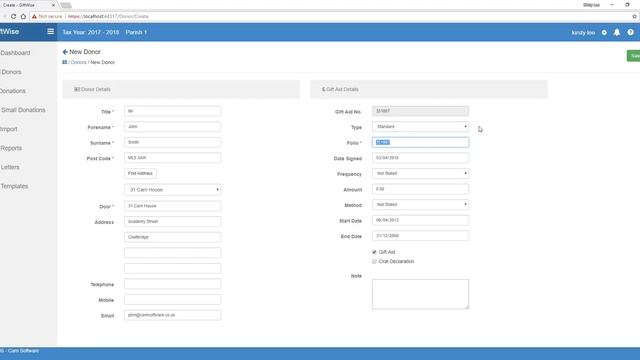Viewport: 640px width, 360px height.
Task: Click the Start Date field
Action: click(420, 220)
